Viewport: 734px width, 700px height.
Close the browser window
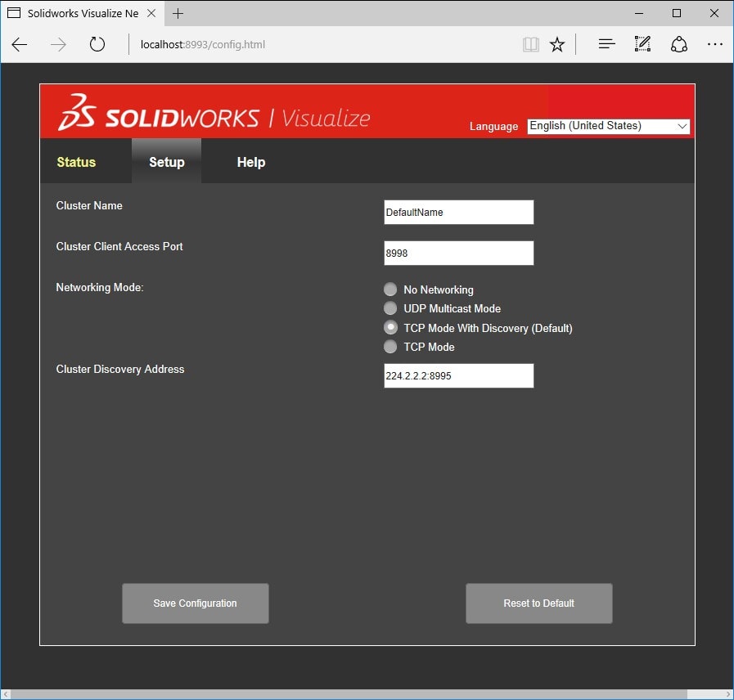[714, 13]
